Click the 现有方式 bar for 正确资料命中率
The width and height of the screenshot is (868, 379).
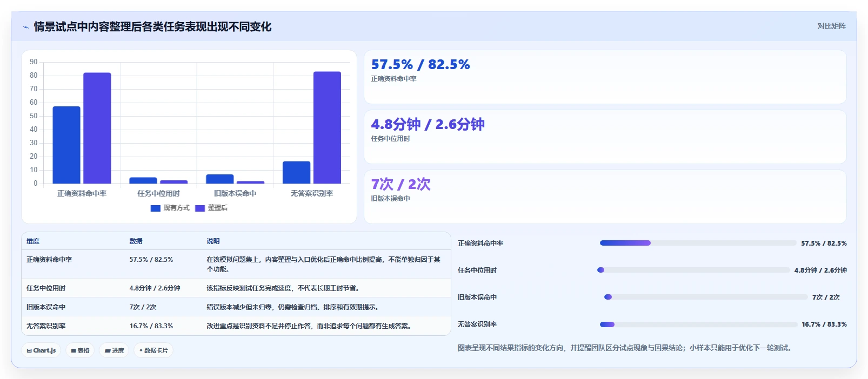(x=66, y=145)
